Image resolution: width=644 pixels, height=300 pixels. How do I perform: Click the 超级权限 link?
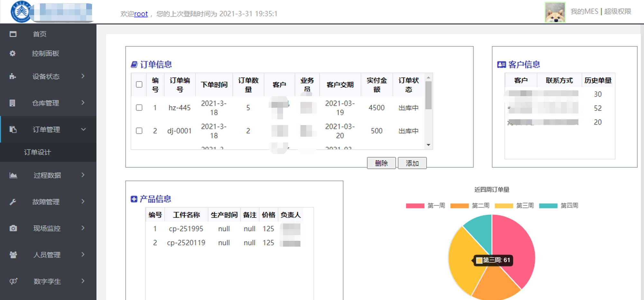pos(618,12)
